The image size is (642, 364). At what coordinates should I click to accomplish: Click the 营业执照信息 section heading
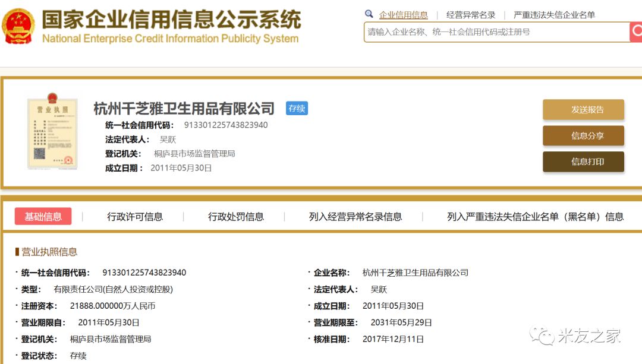pyautogui.click(x=49, y=252)
